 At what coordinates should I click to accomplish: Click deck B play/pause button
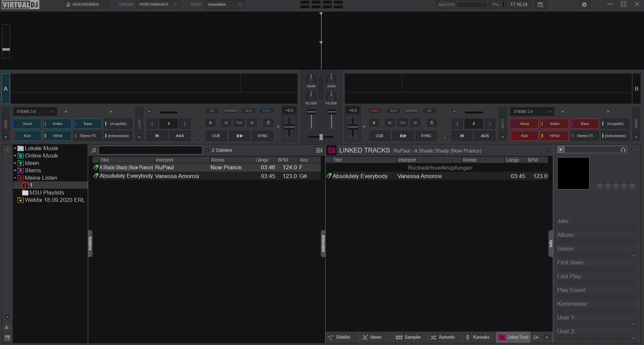pyautogui.click(x=403, y=136)
